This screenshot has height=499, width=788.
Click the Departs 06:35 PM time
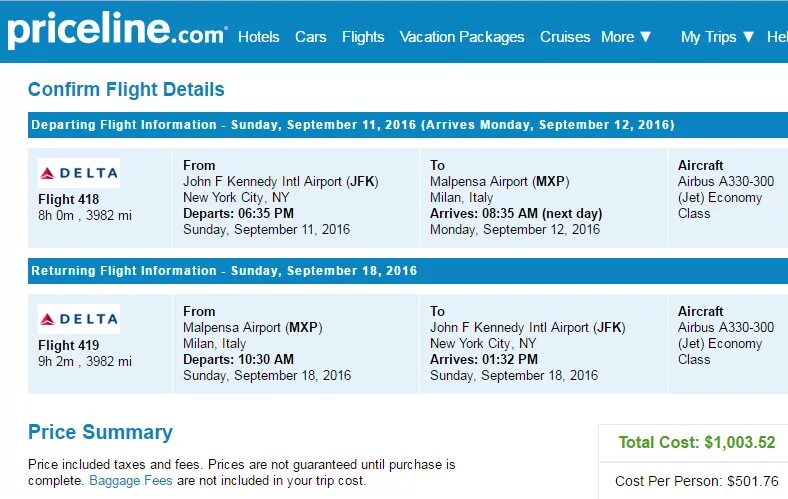[238, 213]
